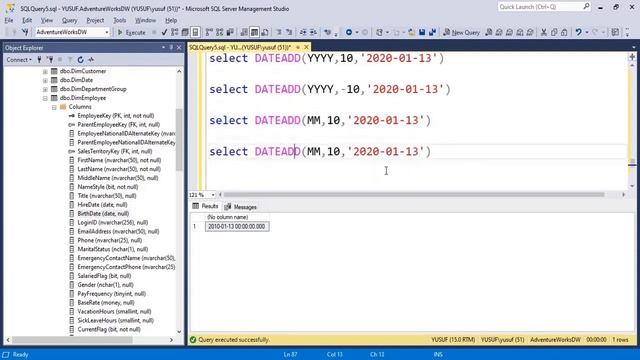Screen dimensions: 640x360
Task: Toggle the Results to File button
Action: [x=265, y=32]
